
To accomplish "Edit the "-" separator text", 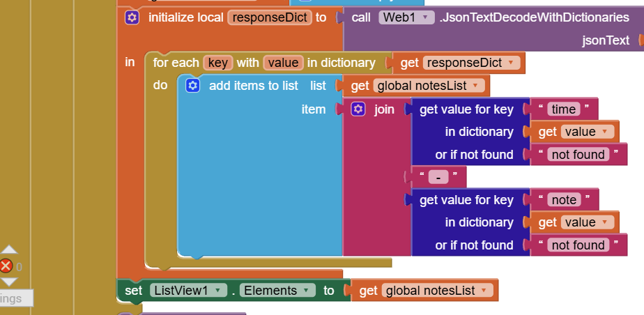I will pos(438,177).
